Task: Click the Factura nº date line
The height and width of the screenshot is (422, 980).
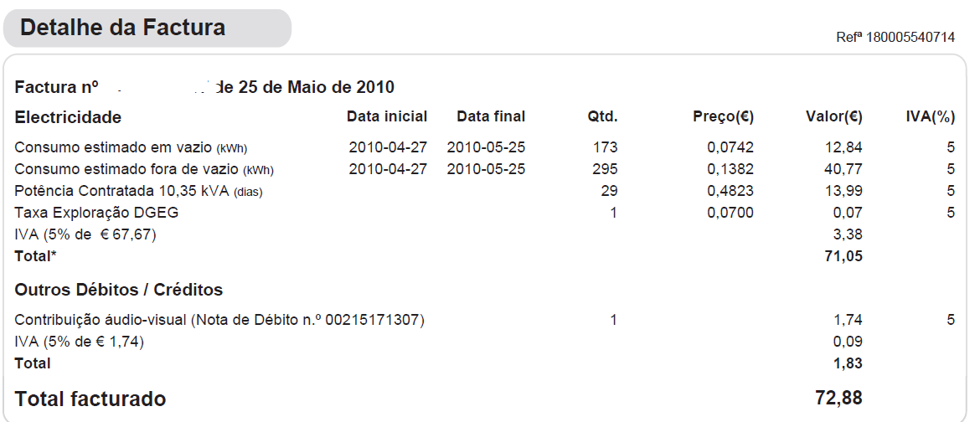Action: pyautogui.click(x=204, y=87)
